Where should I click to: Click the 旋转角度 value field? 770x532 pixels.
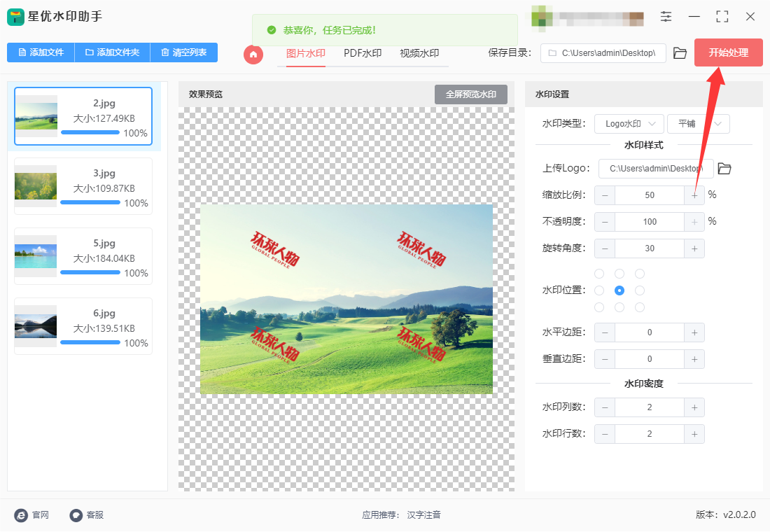click(x=649, y=248)
